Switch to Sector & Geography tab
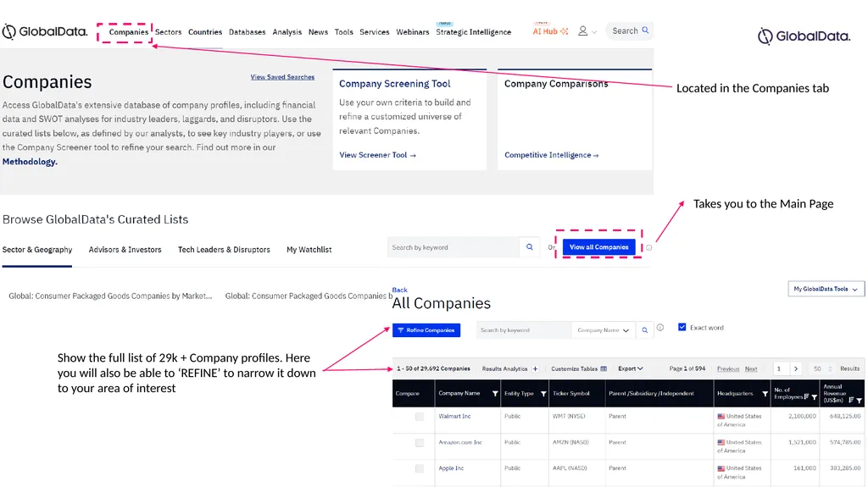Viewport: 868px width, 487px height. (37, 250)
